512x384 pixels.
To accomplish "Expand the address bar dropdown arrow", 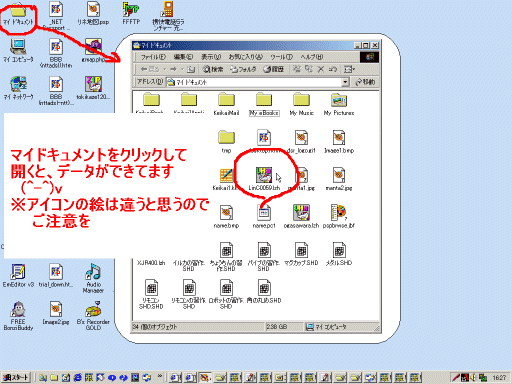I will [x=345, y=82].
